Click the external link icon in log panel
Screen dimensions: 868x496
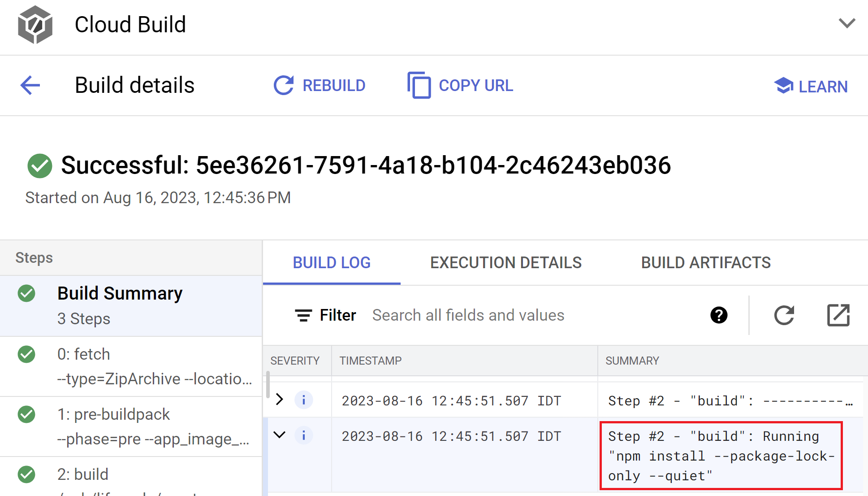tap(838, 315)
